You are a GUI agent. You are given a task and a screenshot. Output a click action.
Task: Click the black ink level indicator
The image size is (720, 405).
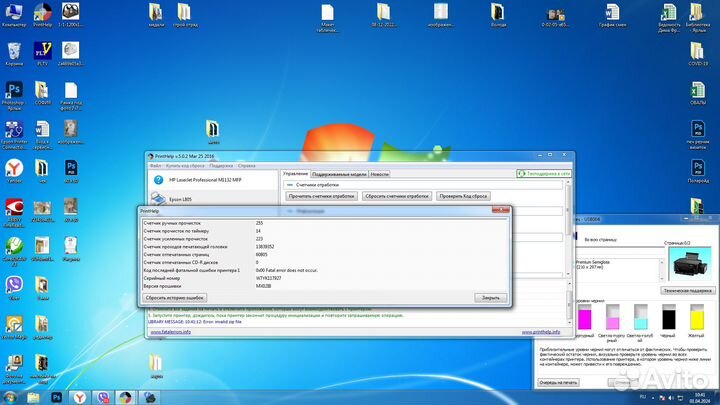coord(669,317)
